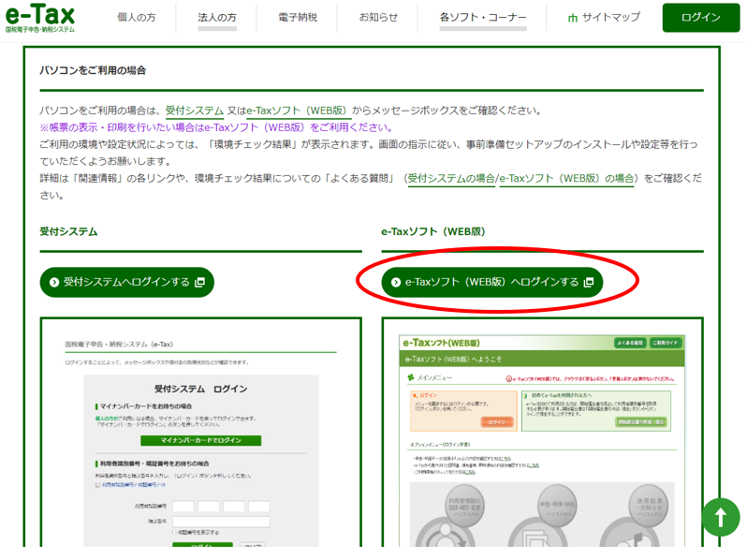Click external-window icon on 受付システム login button
The height and width of the screenshot is (560, 747).
[x=199, y=282]
